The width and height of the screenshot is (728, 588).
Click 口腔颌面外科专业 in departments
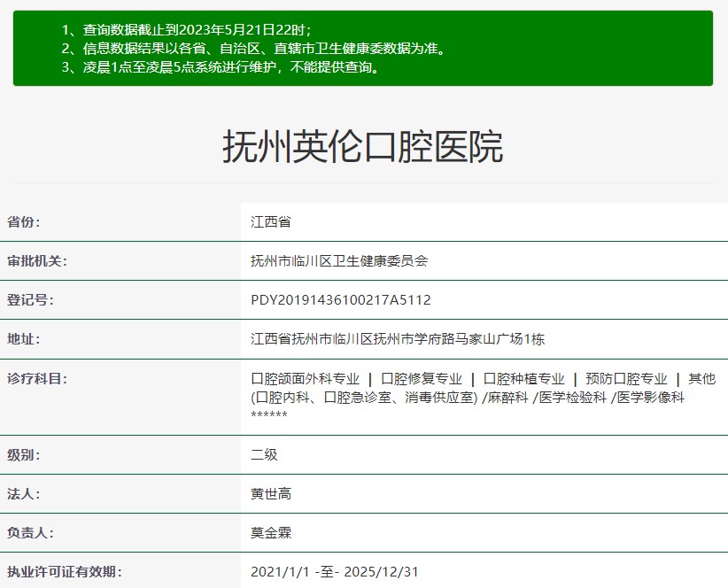tap(306, 379)
